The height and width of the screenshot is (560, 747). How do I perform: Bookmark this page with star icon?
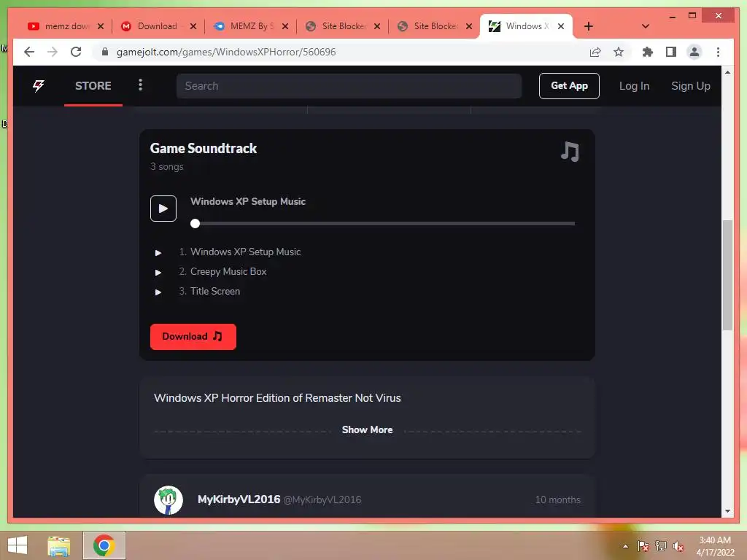(619, 52)
